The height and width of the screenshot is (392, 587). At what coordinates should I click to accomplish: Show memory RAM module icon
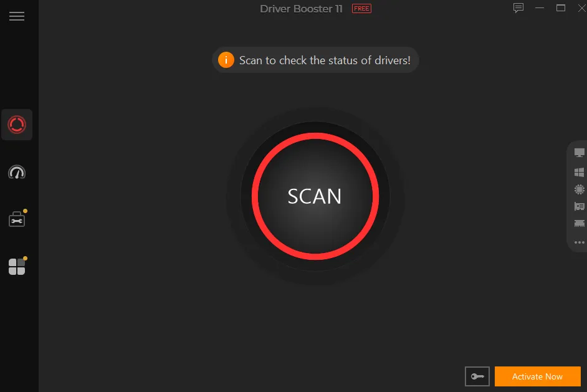pos(579,224)
